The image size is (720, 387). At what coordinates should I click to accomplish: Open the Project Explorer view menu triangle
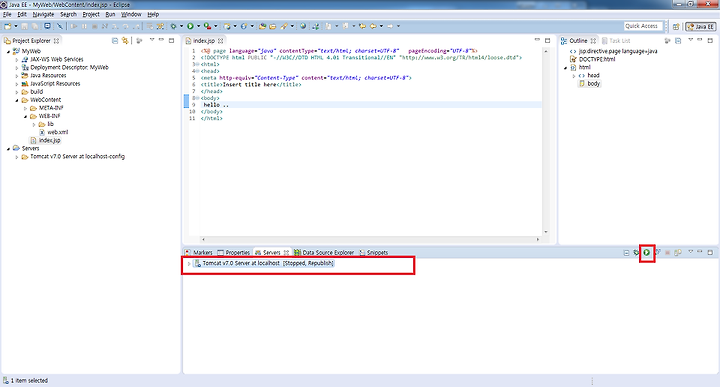pos(152,40)
